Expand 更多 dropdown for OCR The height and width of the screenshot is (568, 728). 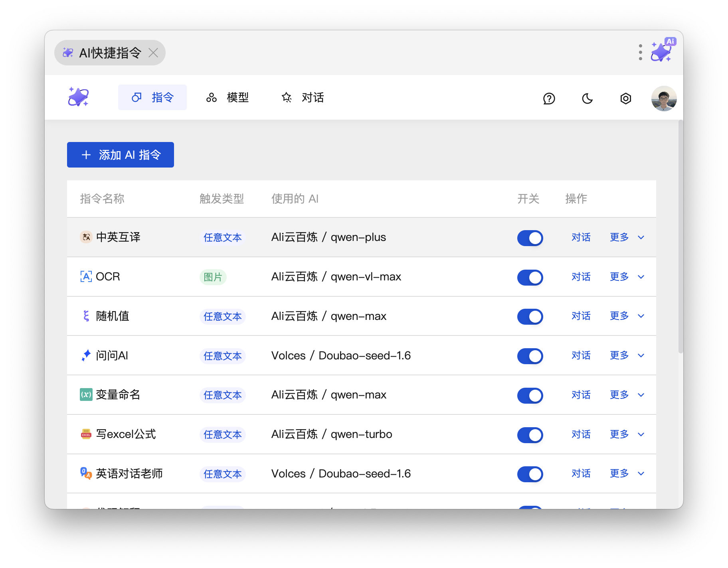pyautogui.click(x=627, y=277)
